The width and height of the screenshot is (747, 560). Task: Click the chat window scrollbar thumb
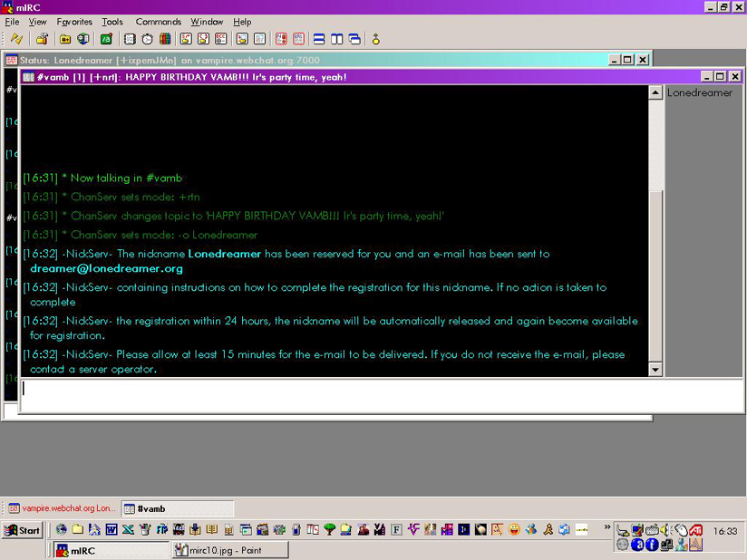click(x=655, y=276)
